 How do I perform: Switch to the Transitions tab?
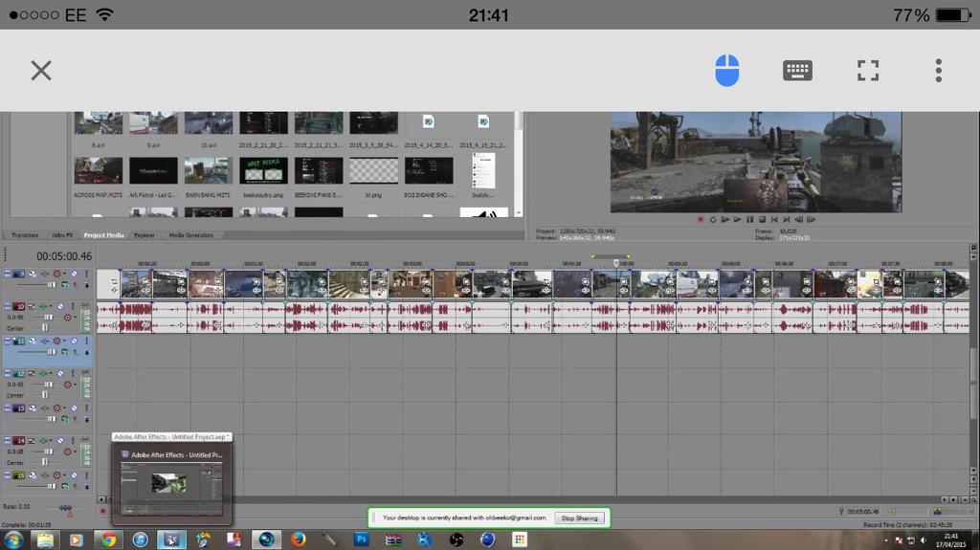click(25, 235)
